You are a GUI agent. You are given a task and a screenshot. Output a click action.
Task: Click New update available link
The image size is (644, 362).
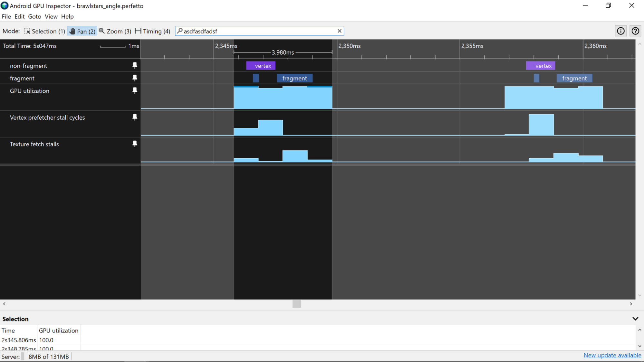coord(612,355)
